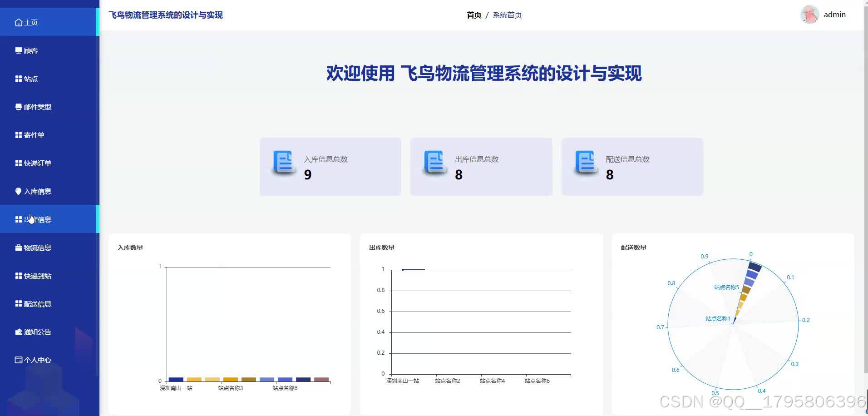Open the 快递订单 express order icon
The width and height of the screenshot is (868, 416).
pos(17,163)
